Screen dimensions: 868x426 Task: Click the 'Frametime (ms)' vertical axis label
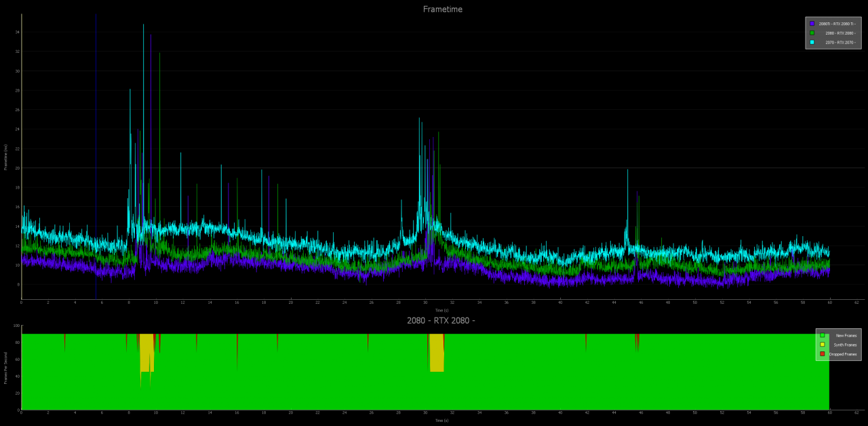pos(5,157)
